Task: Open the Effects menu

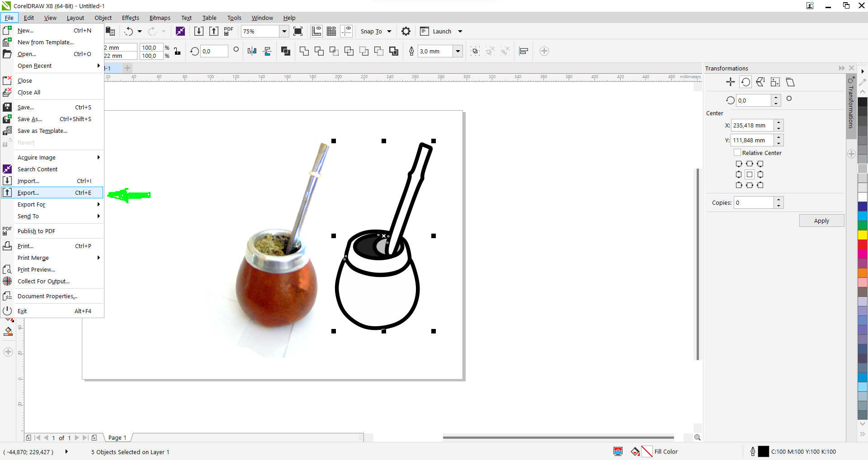Action: 131,18
